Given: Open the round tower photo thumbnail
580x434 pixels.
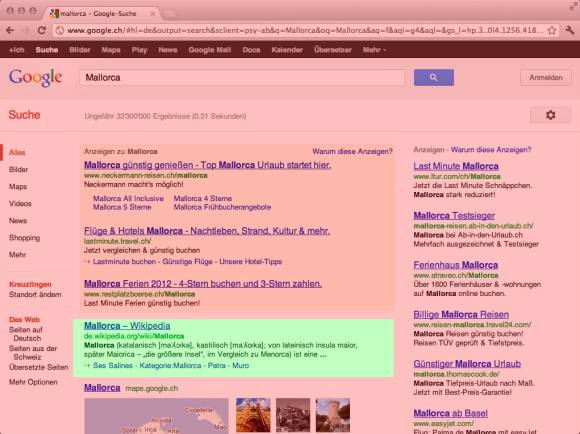Looking at the screenshot, I should click(x=333, y=415).
